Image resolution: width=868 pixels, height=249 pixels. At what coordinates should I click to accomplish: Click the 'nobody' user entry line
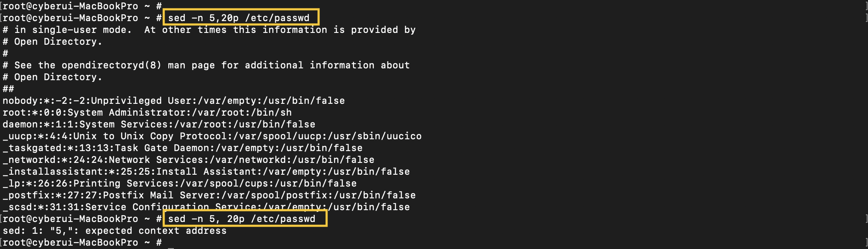(174, 101)
